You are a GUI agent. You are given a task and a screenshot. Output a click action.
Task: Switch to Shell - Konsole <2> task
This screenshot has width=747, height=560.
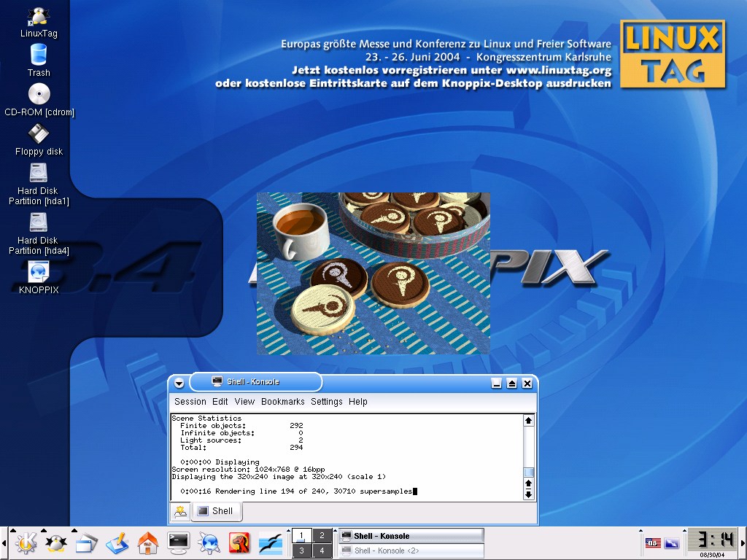(411, 551)
